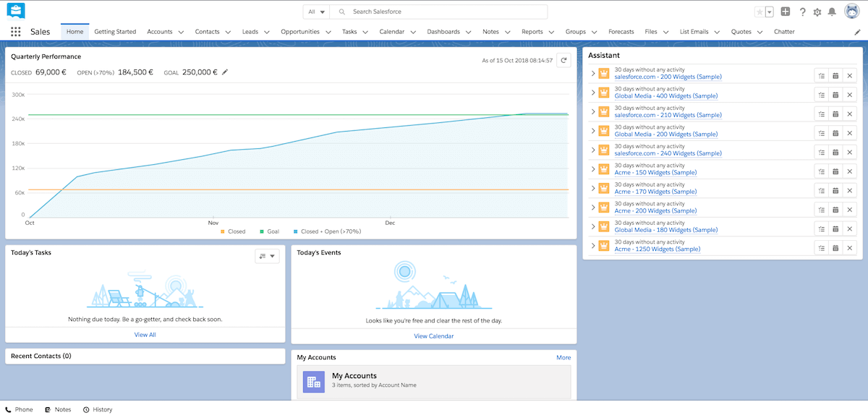Image resolution: width=868 pixels, height=418 pixels.
Task: Open the Chatter tab
Action: click(784, 32)
